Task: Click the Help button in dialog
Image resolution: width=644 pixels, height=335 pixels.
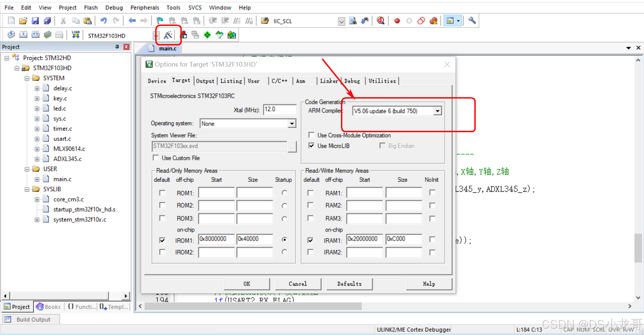Action: [x=429, y=284]
